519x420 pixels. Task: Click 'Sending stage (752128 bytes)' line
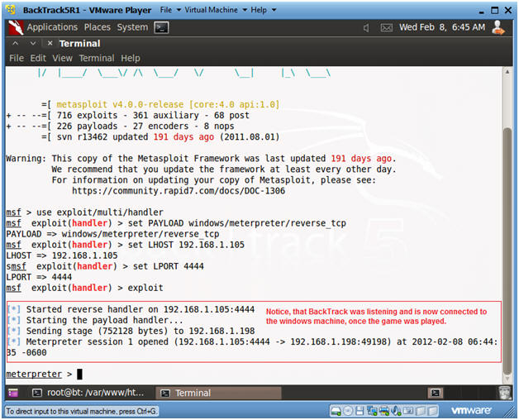(x=140, y=331)
